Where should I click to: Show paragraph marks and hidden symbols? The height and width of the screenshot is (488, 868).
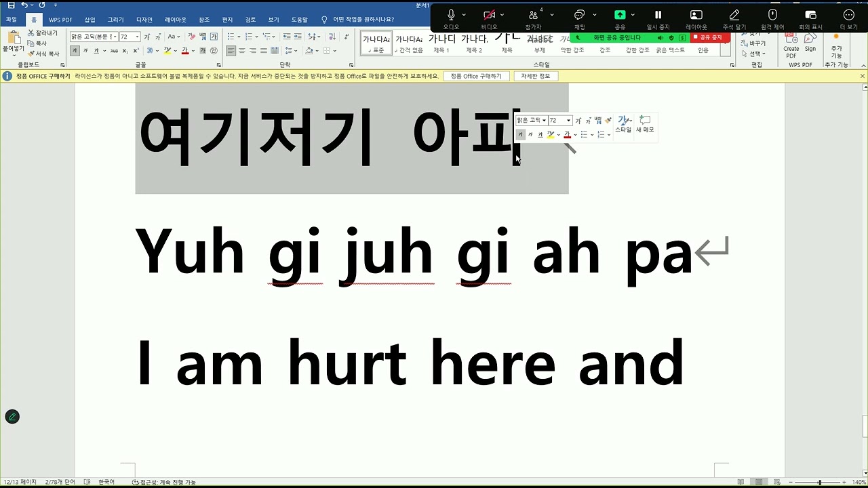coord(347,37)
